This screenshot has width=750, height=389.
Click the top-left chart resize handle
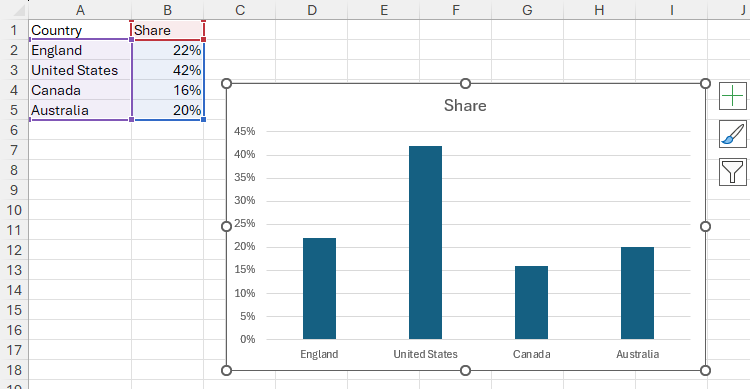[227, 84]
